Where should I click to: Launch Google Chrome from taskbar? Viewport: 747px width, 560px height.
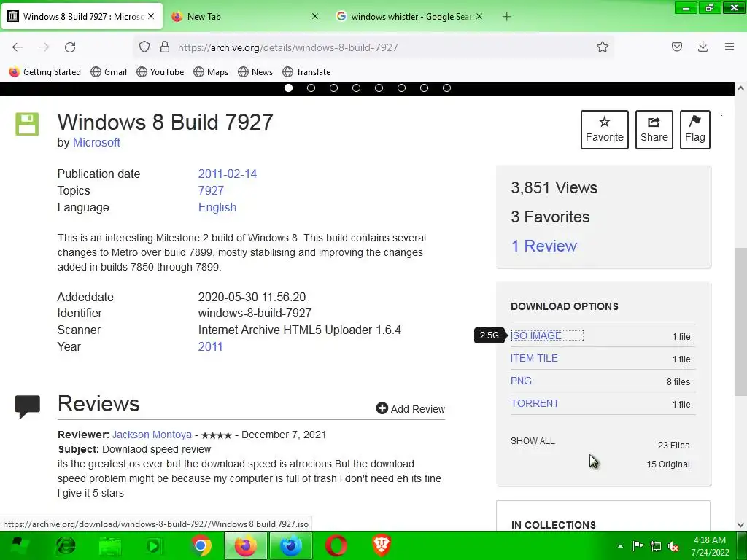pos(201,545)
